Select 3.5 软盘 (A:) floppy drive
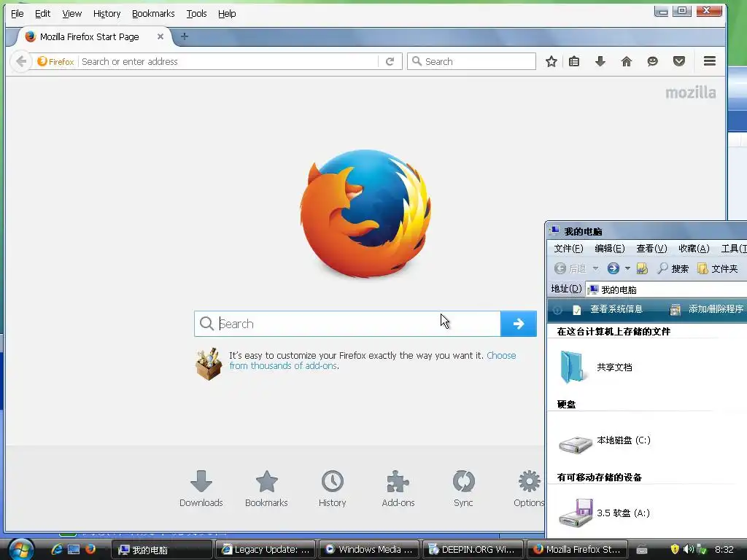 click(x=605, y=513)
